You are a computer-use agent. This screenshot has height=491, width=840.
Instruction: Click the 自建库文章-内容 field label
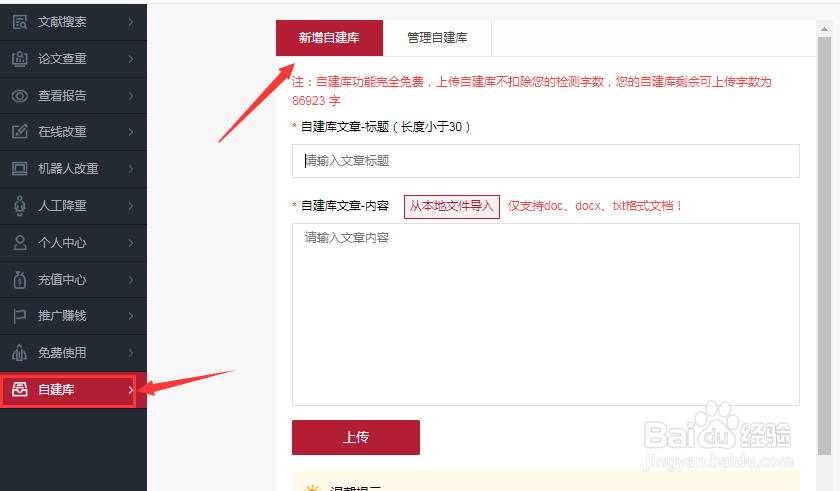(344, 206)
